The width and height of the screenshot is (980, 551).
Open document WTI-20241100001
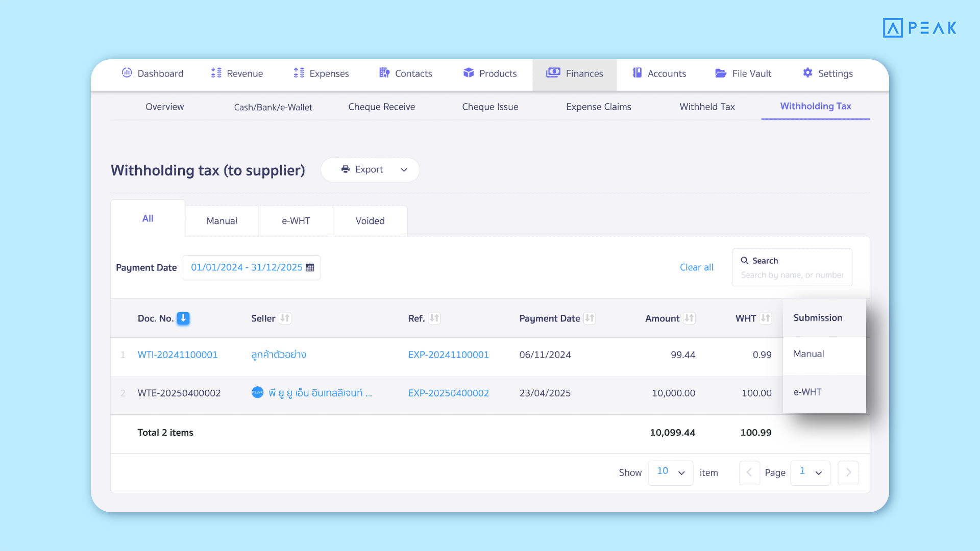[x=178, y=355]
